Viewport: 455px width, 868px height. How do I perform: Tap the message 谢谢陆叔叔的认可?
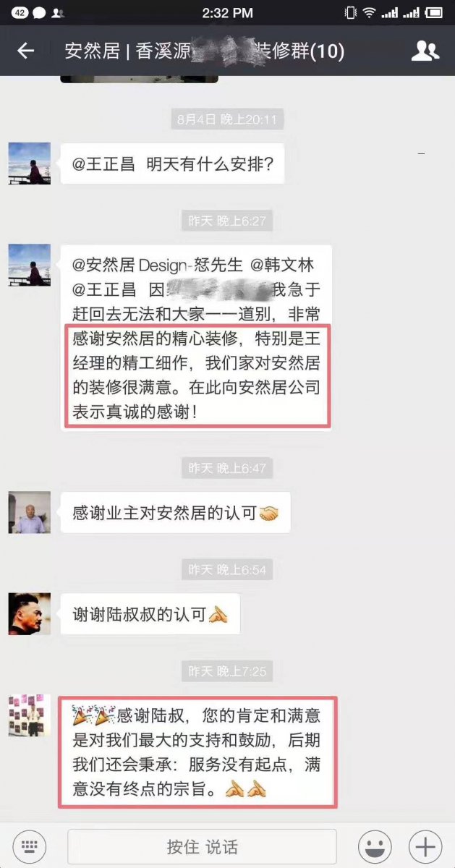[150, 614]
